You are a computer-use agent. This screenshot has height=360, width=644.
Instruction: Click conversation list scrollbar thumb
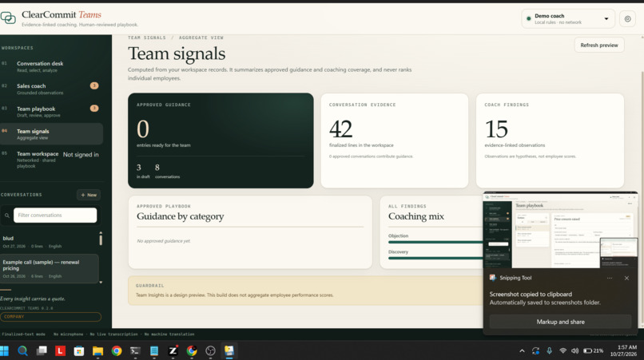[101, 239]
